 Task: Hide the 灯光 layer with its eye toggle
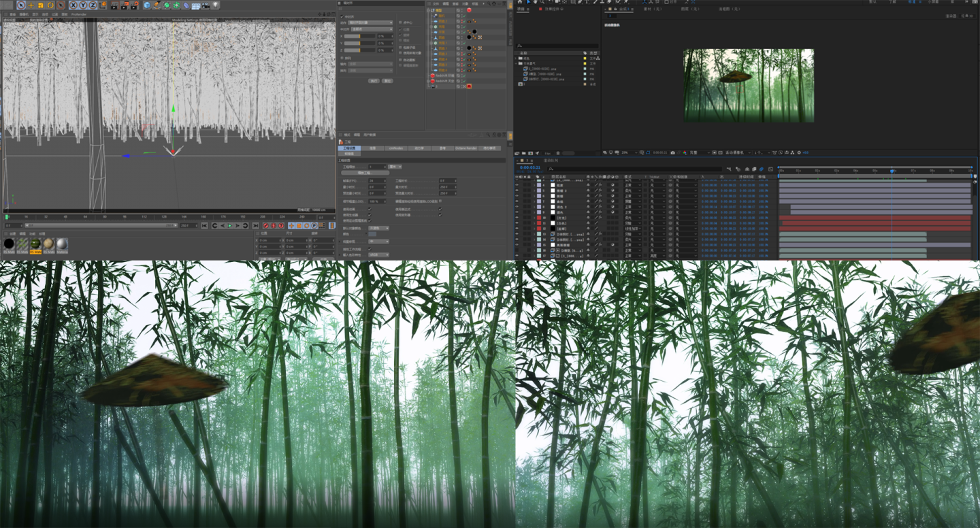(517, 217)
